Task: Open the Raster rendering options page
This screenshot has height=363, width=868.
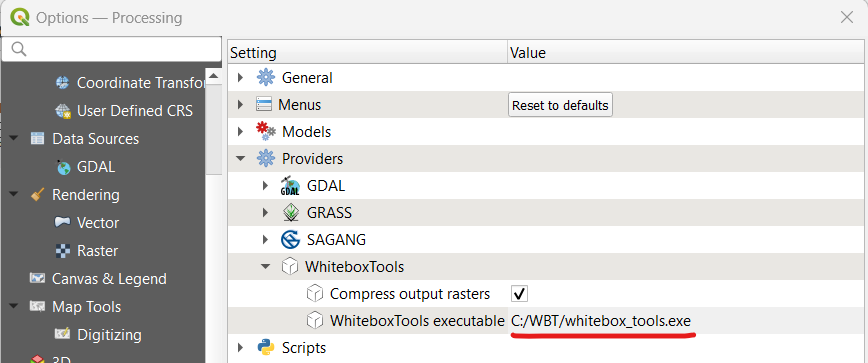Action: [x=97, y=251]
